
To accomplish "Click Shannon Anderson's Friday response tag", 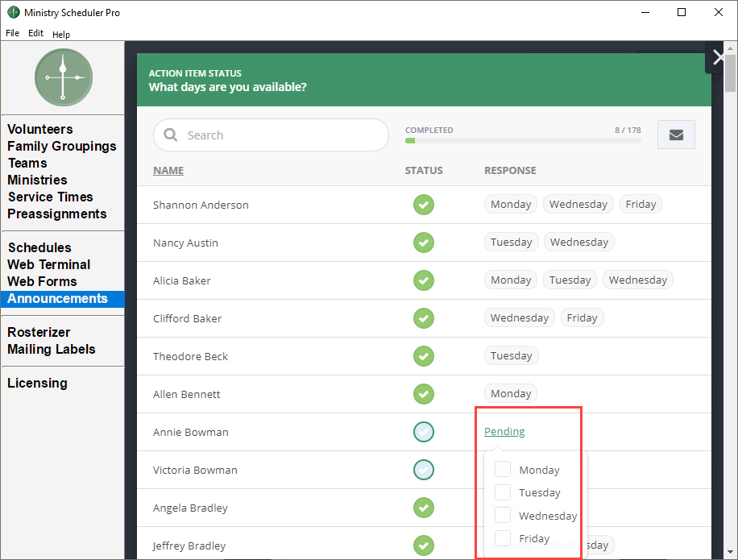I will [x=641, y=204].
